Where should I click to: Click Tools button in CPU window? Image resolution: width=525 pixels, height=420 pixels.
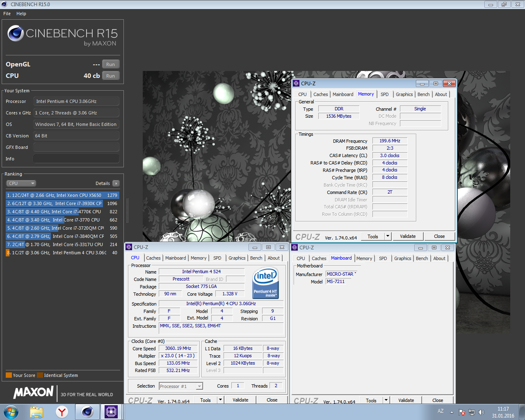[205, 400]
